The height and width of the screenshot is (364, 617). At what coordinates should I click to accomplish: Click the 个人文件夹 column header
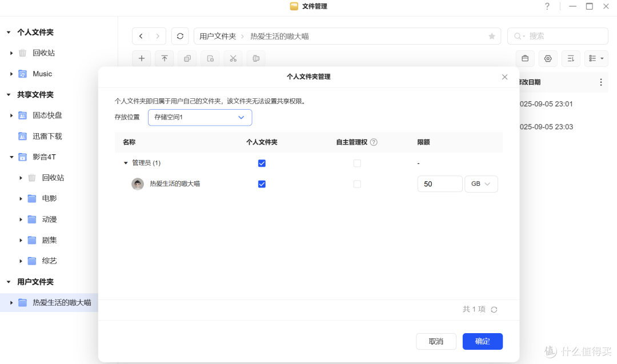pyautogui.click(x=262, y=142)
